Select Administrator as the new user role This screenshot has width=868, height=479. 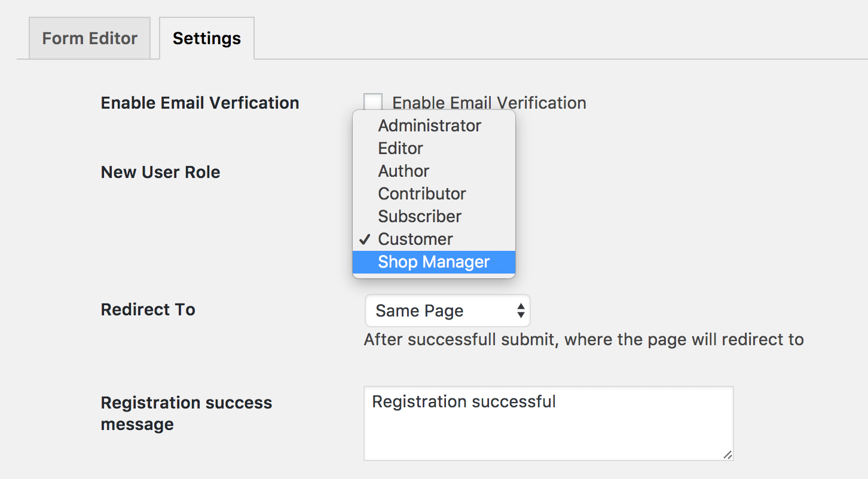pyautogui.click(x=429, y=125)
